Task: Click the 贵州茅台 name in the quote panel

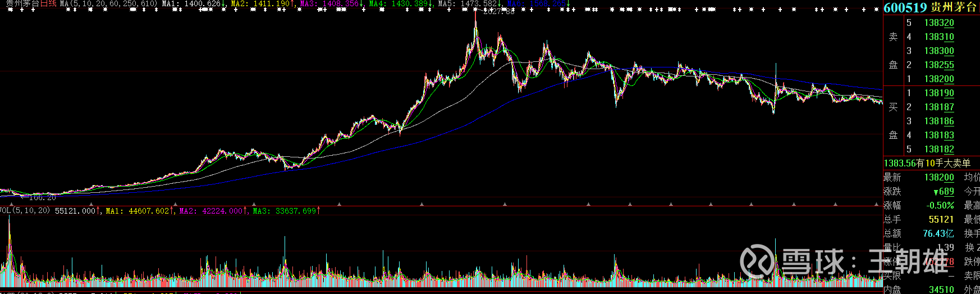Action: point(954,7)
